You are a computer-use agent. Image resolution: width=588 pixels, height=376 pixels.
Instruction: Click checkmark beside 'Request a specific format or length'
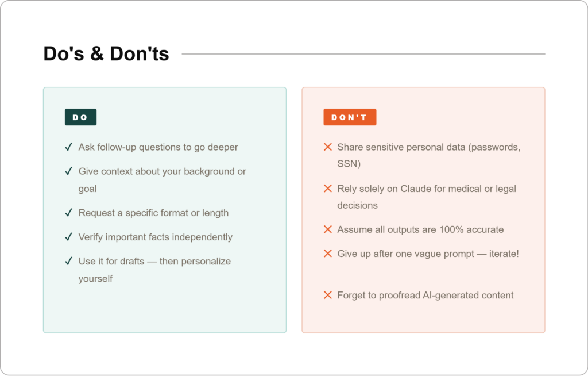[68, 213]
